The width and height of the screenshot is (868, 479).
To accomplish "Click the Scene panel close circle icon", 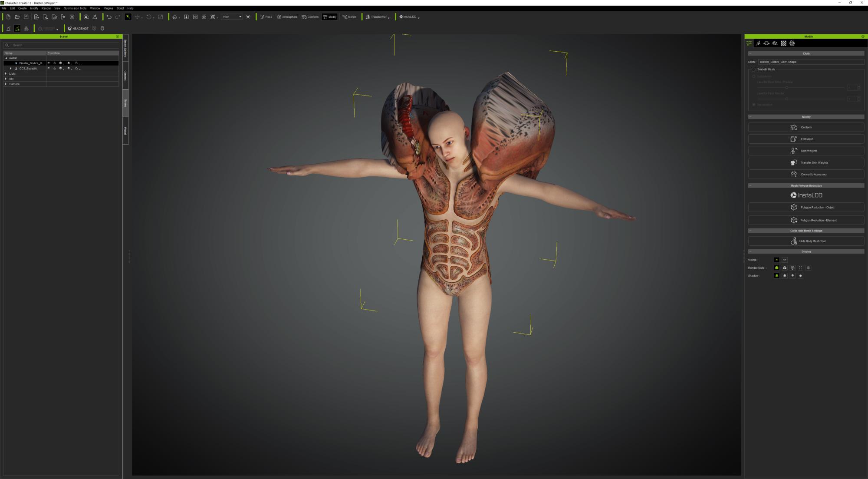I will point(118,36).
